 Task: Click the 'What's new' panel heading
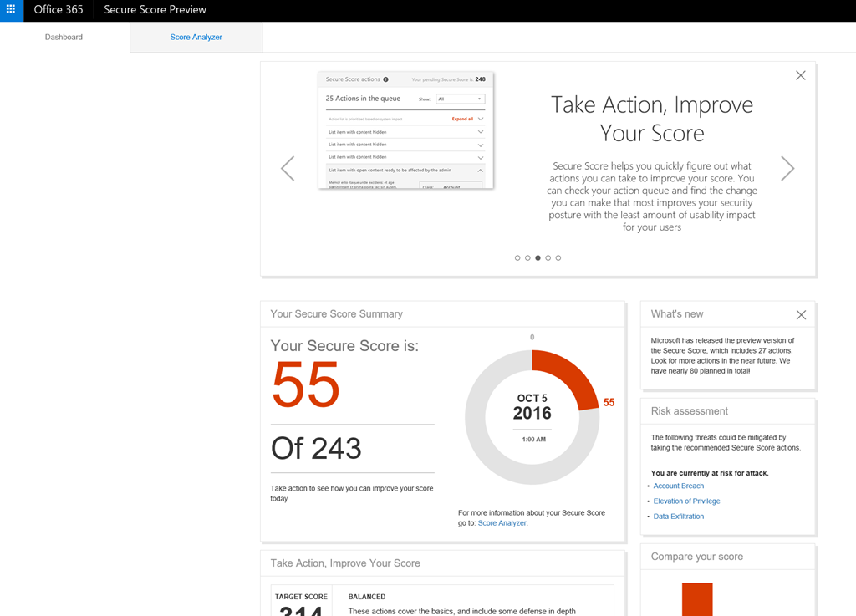677,313
